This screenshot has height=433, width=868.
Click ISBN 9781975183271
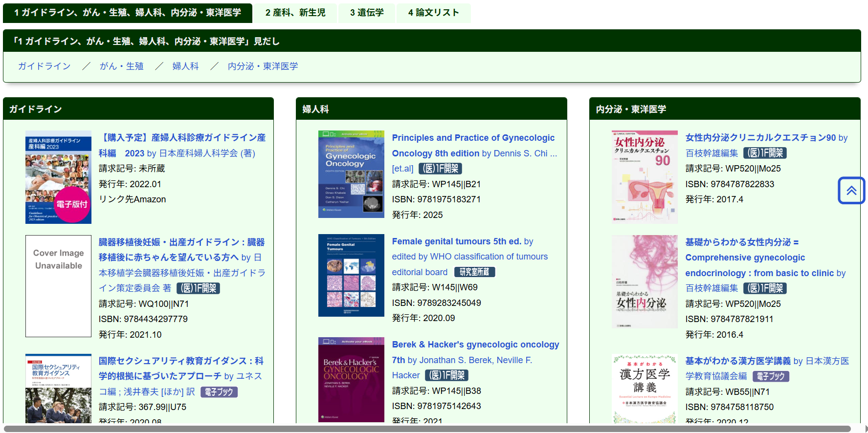[x=449, y=199]
